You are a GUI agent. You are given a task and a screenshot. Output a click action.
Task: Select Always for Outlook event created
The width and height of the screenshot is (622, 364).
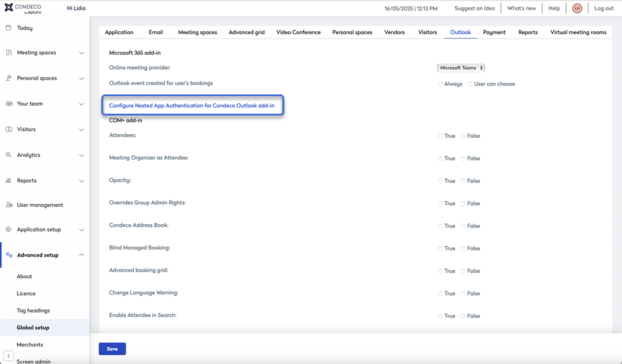point(440,84)
